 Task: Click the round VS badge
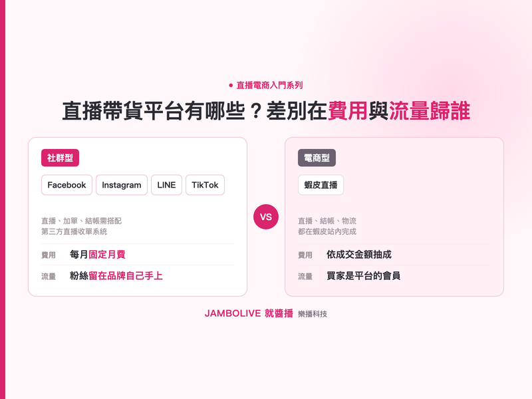[x=266, y=217]
